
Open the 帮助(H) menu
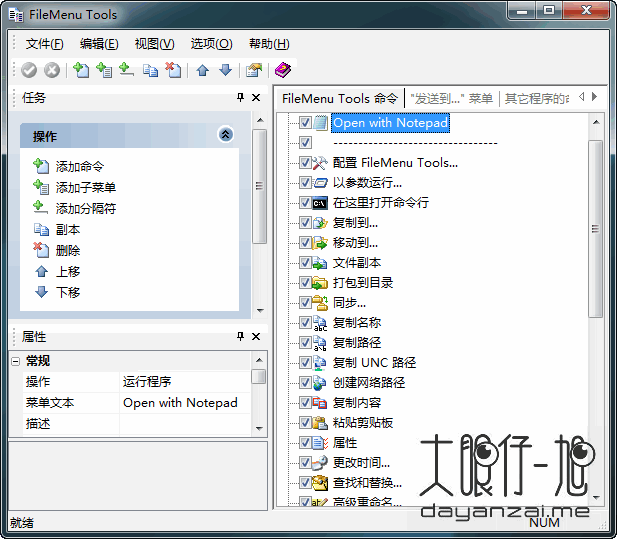click(x=269, y=44)
